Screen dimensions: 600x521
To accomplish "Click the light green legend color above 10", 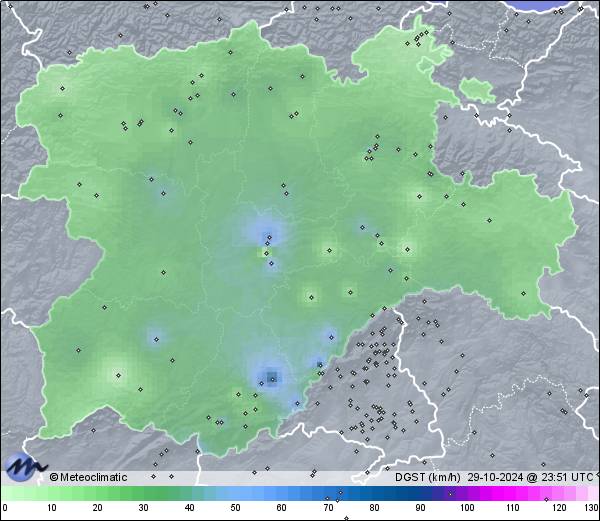I will point(52,494).
